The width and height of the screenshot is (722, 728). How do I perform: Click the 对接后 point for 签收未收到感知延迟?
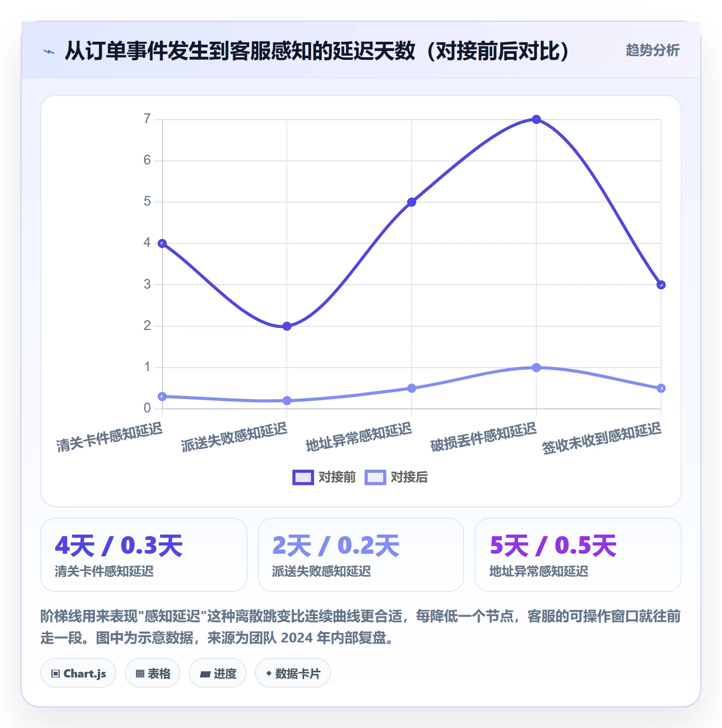(661, 388)
